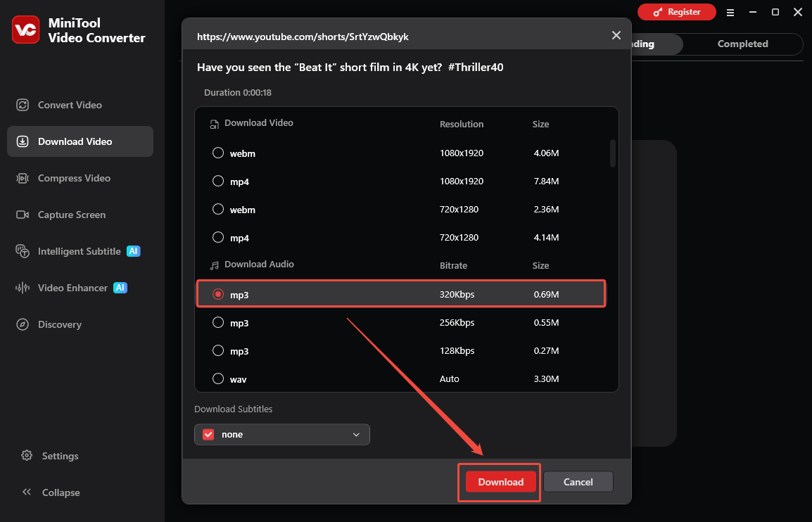The image size is (812, 522).
Task: Click the MiniTool Video Converter logo icon
Action: (25, 30)
